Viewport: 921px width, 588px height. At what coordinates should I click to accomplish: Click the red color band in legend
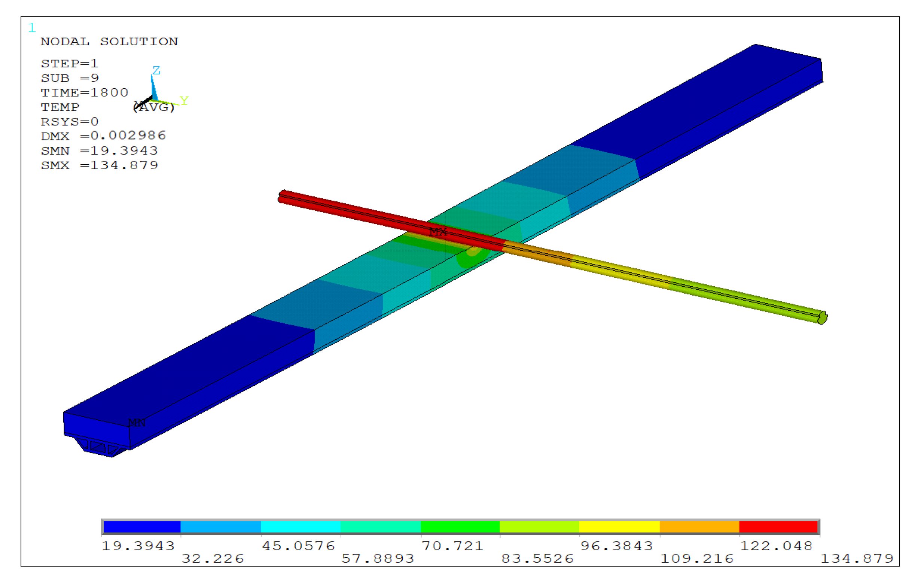point(778,527)
